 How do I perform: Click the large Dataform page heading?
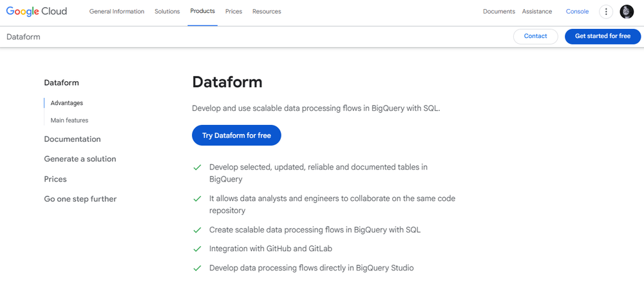click(227, 82)
